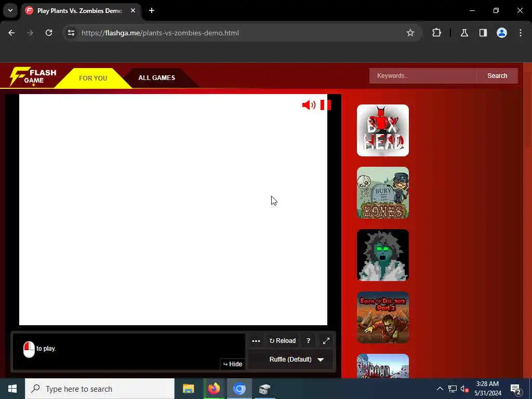Open the Windows Start menu

click(12, 389)
